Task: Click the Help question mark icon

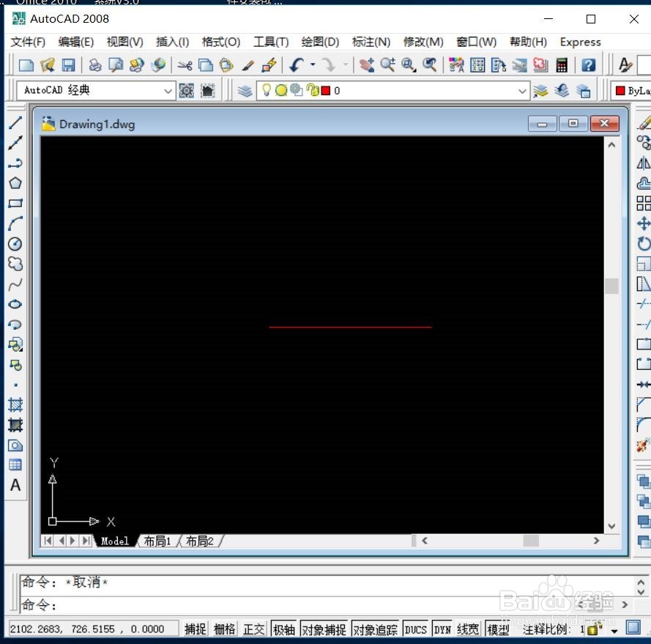Action: pos(588,65)
